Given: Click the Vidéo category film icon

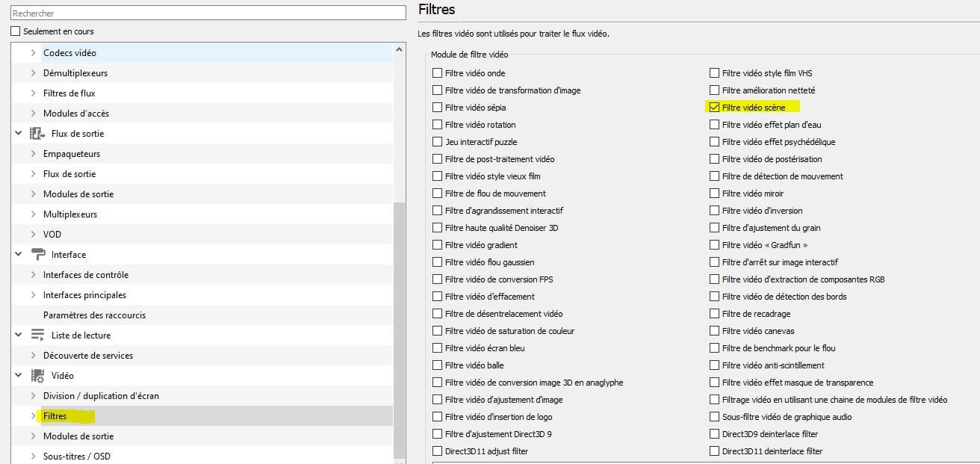Looking at the screenshot, I should point(37,376).
